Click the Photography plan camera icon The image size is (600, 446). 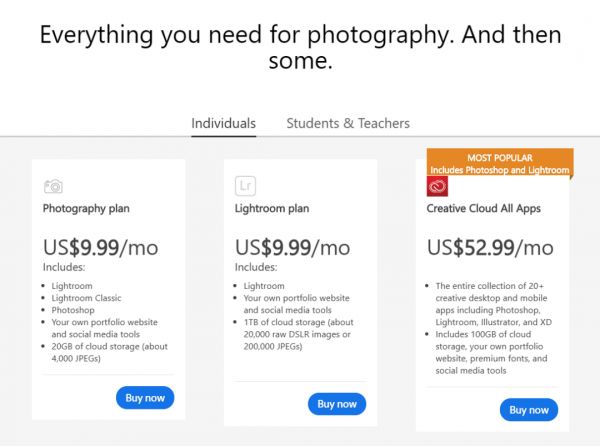[54, 186]
